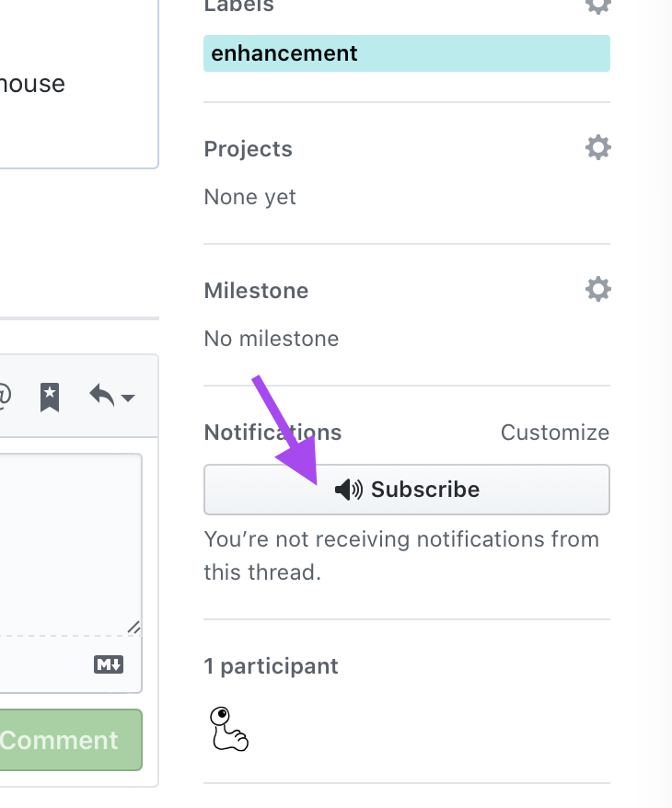Image resolution: width=672 pixels, height=808 pixels.
Task: Open the Labels gear settings
Action: tap(598, 6)
